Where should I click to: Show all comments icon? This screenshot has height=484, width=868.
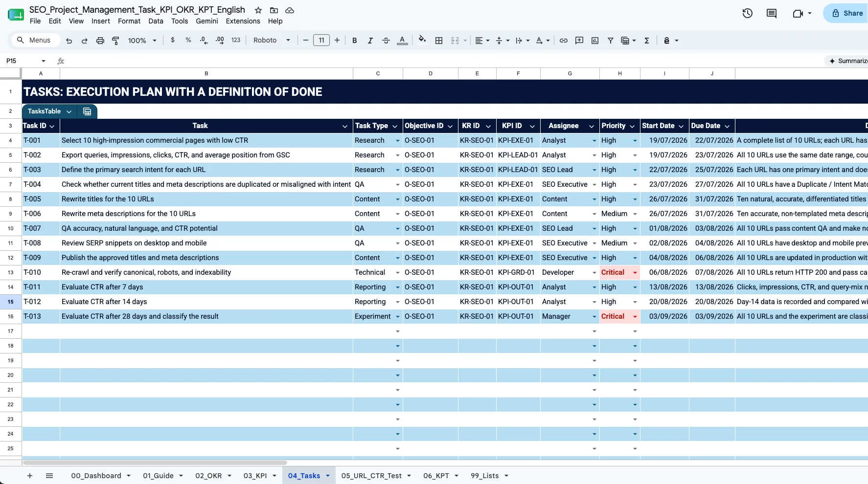[x=772, y=13]
